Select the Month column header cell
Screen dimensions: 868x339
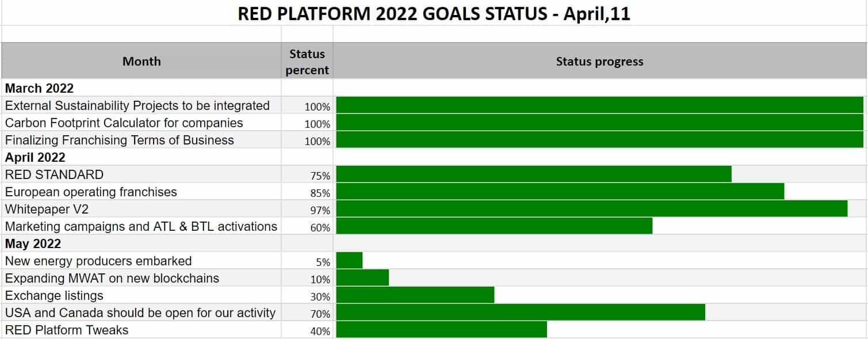142,61
